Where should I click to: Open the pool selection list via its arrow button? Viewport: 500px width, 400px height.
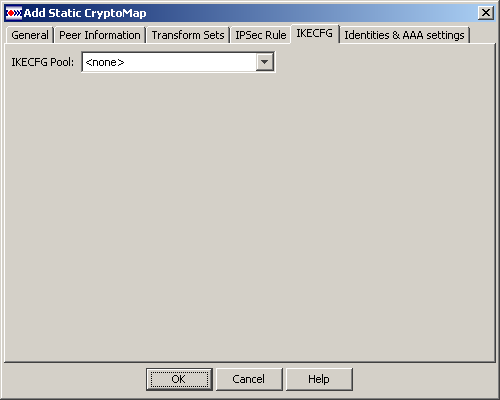[x=265, y=62]
